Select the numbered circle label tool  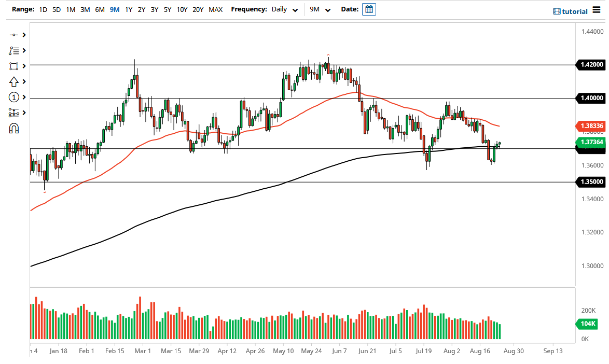13,97
